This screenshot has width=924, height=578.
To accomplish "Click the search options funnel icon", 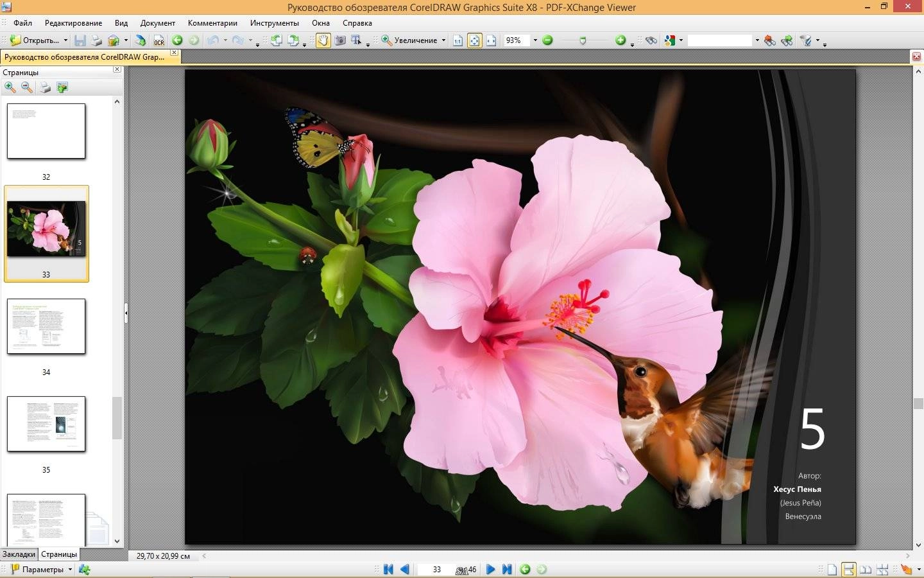I will 805,40.
